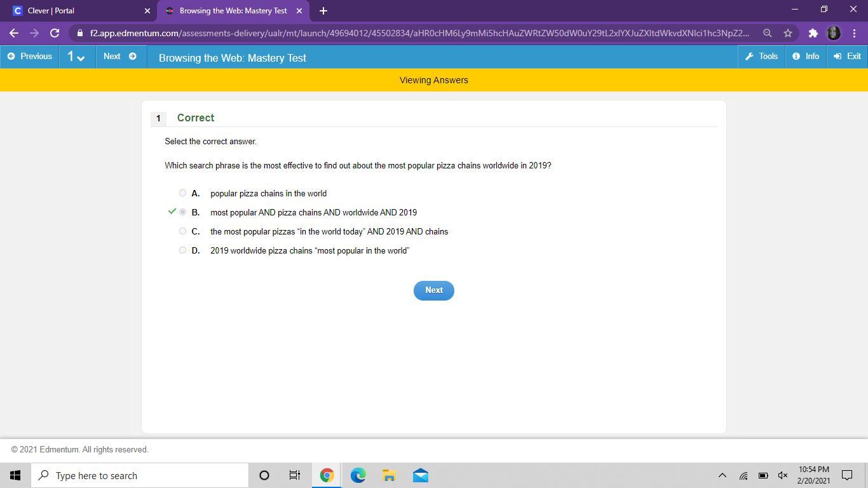Open the question number dropdown
This screenshot has height=488, width=868.
tap(76, 57)
